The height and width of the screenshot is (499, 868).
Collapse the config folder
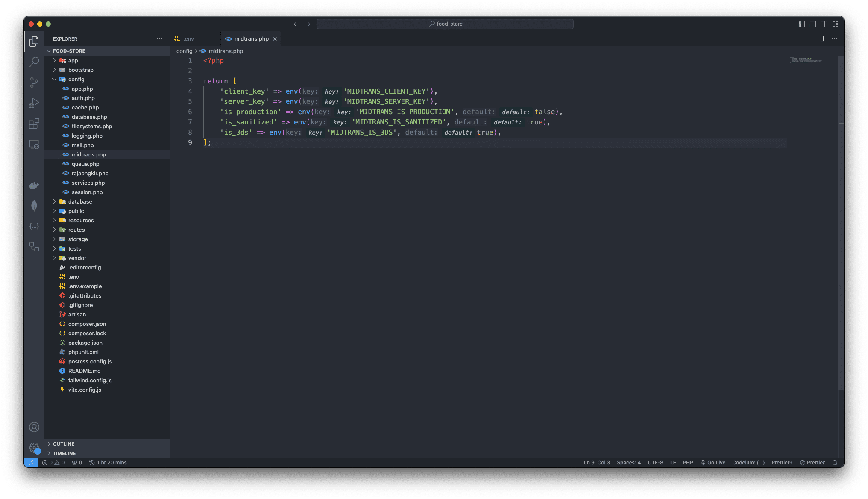click(76, 80)
